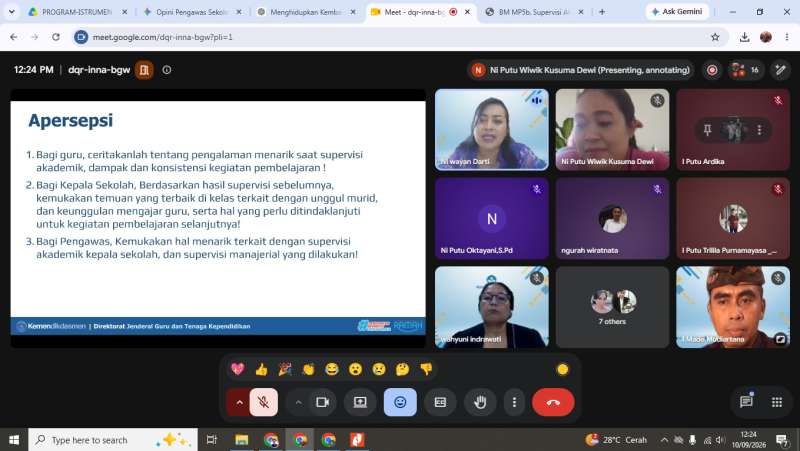Choose the yellow skin tone swatch
Viewport: 800px width, 451px height.
tap(562, 369)
